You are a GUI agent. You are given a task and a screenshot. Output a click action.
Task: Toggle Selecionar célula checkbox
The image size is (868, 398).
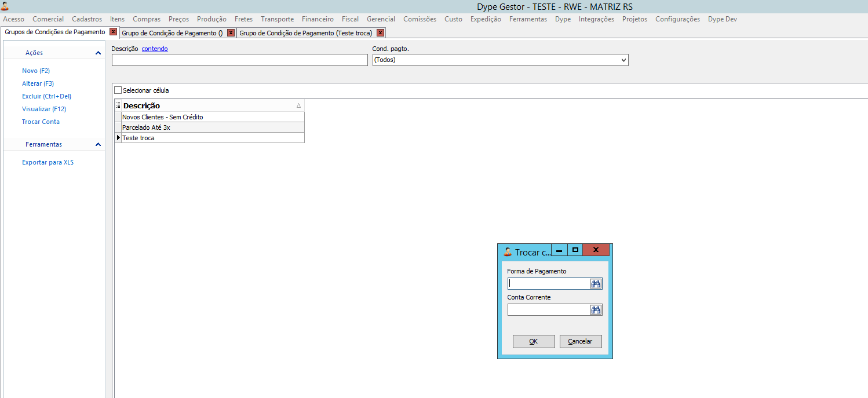coord(118,90)
